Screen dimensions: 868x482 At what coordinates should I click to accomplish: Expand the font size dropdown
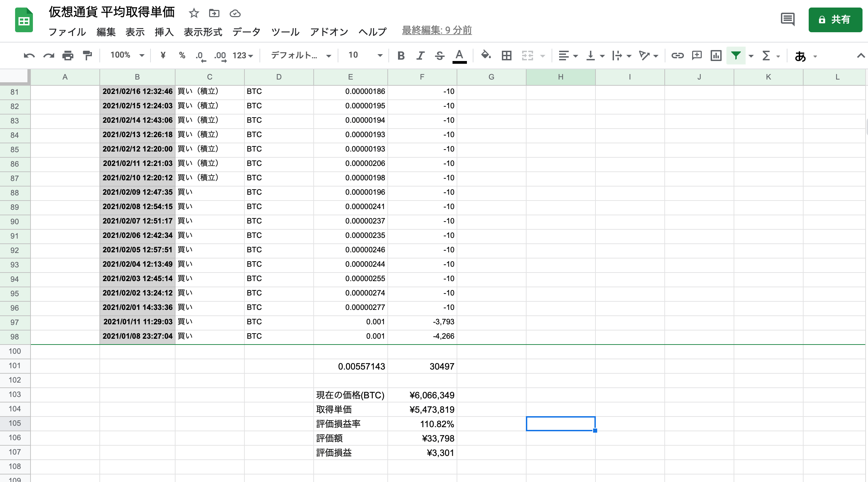pos(379,55)
